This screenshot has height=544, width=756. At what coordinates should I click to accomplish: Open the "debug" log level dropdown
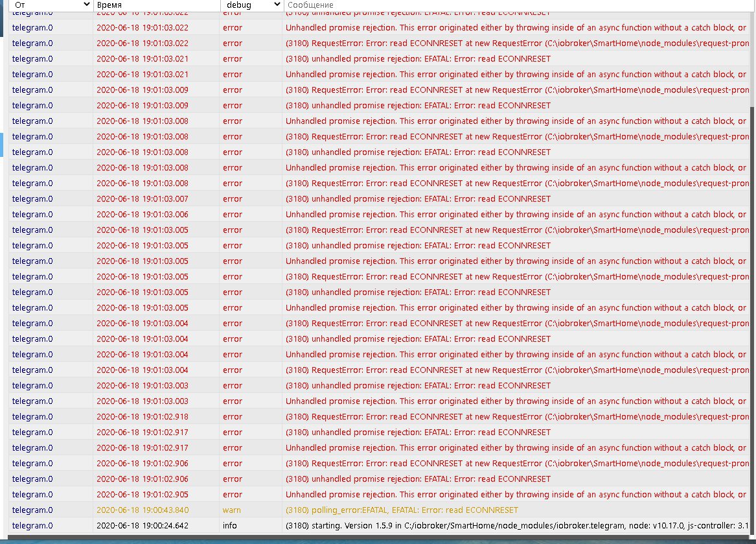tap(252, 5)
